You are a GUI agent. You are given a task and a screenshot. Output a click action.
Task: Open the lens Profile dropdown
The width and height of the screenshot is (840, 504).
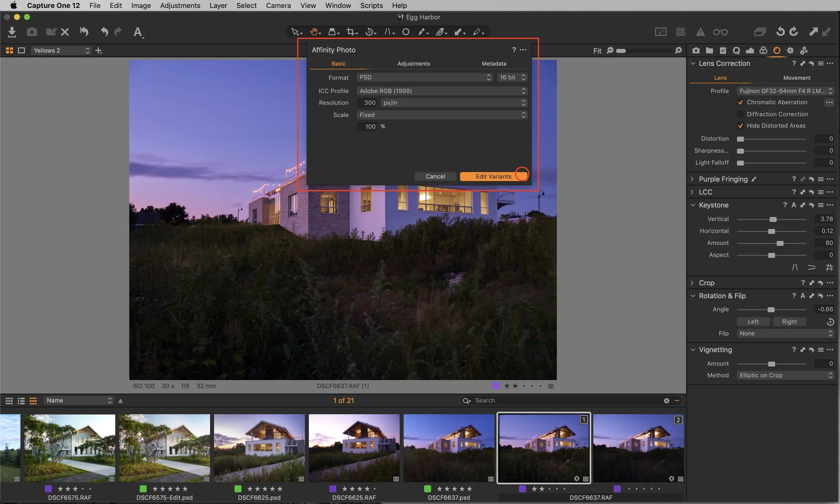click(785, 91)
